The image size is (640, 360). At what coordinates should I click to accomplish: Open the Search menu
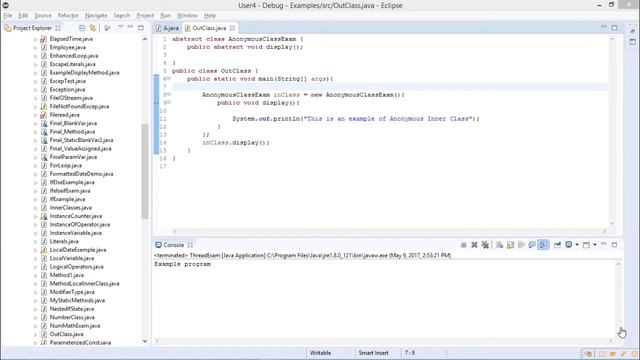[x=122, y=16]
